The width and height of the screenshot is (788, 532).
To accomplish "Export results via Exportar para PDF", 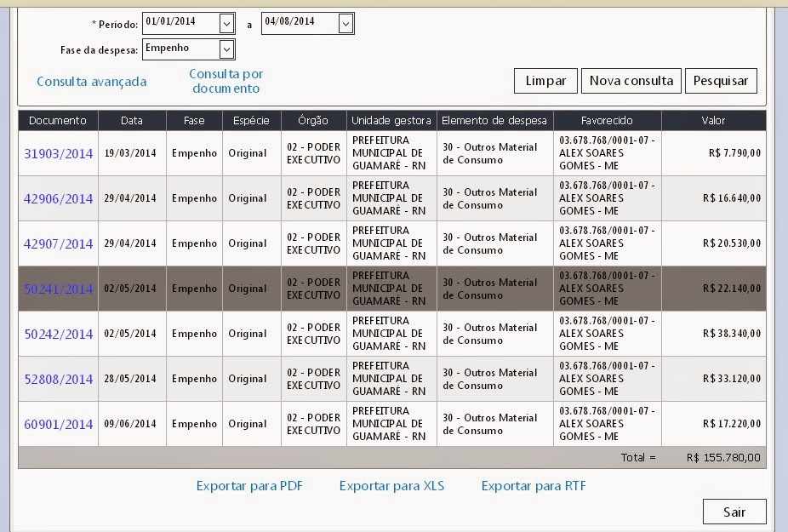I will pyautogui.click(x=249, y=486).
